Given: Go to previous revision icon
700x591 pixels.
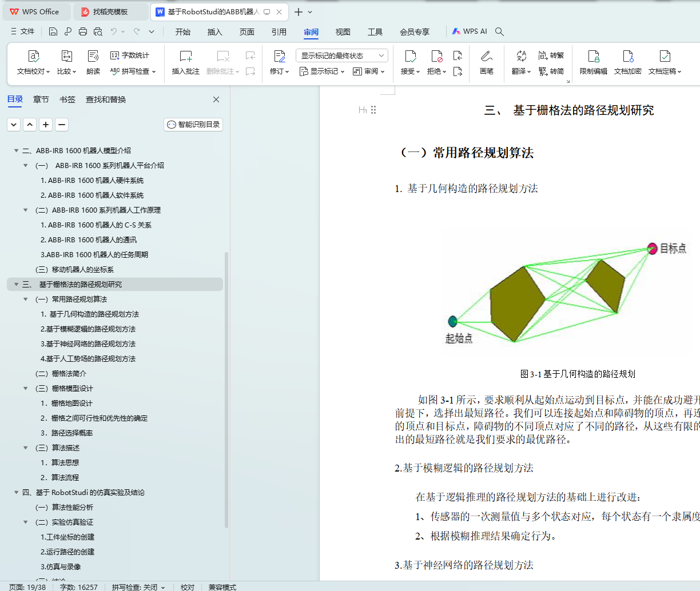Looking at the screenshot, I should 458,55.
